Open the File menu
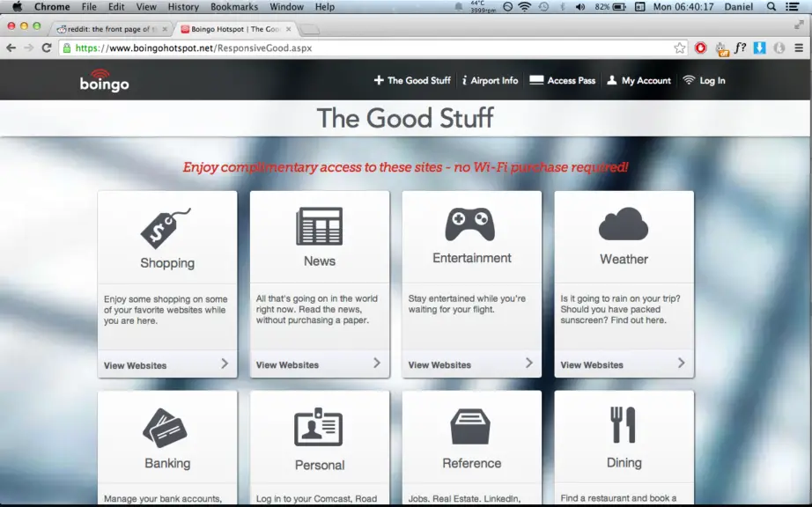This screenshot has height=507, width=812. 89,7
